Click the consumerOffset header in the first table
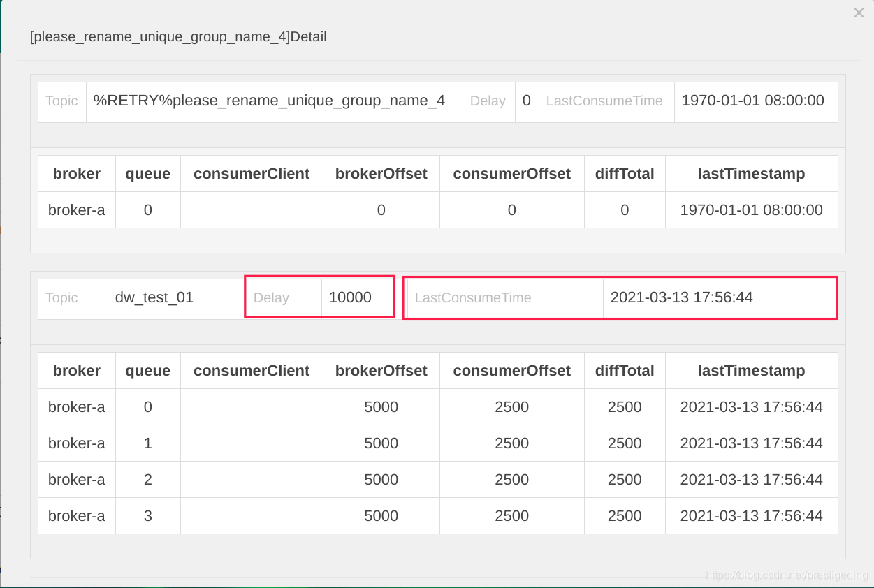Viewport: 874px width, 588px height. [512, 174]
